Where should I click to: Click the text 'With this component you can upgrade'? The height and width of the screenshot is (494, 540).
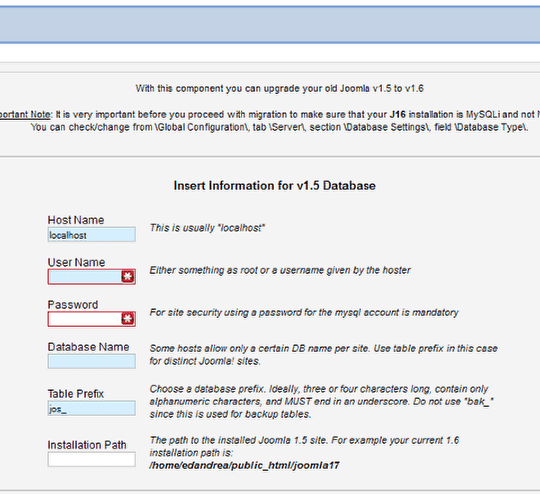coord(279,89)
